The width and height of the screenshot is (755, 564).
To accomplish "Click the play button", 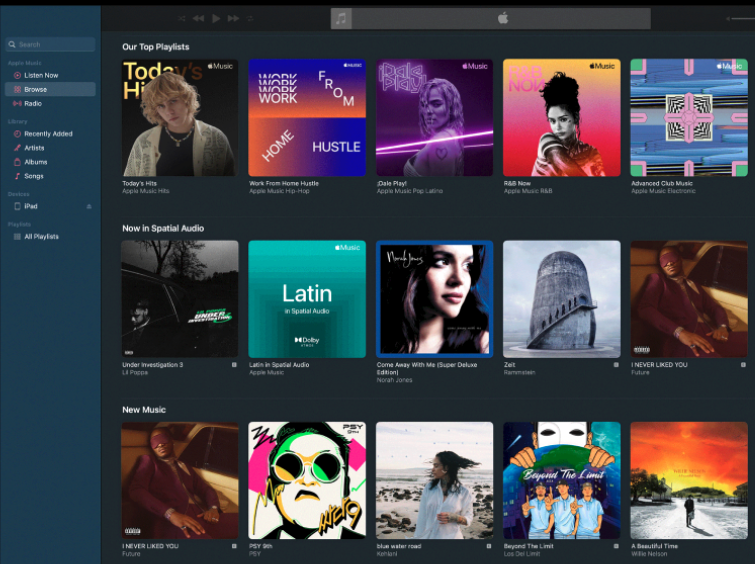I will [x=216, y=18].
